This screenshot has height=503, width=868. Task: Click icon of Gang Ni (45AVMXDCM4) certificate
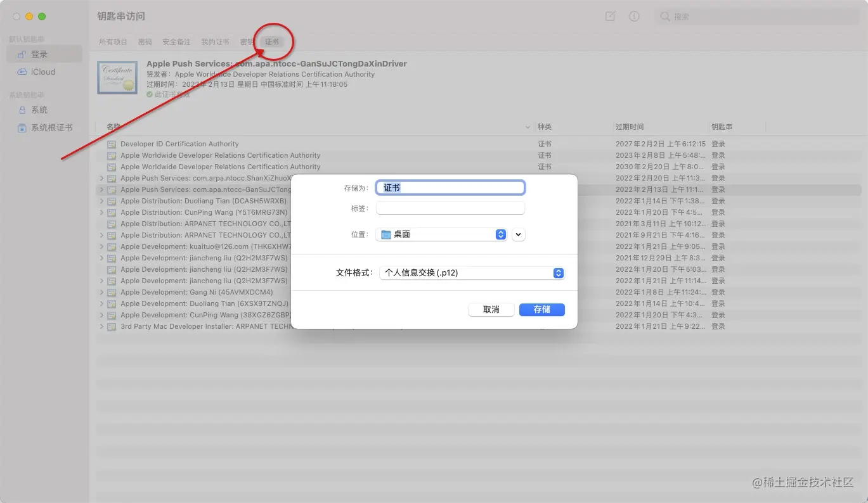pyautogui.click(x=112, y=292)
